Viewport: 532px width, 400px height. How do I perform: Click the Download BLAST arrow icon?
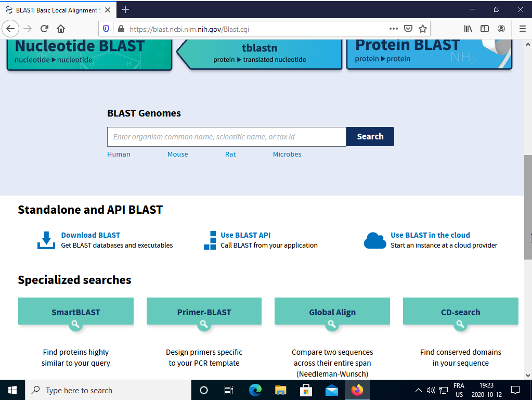46,240
